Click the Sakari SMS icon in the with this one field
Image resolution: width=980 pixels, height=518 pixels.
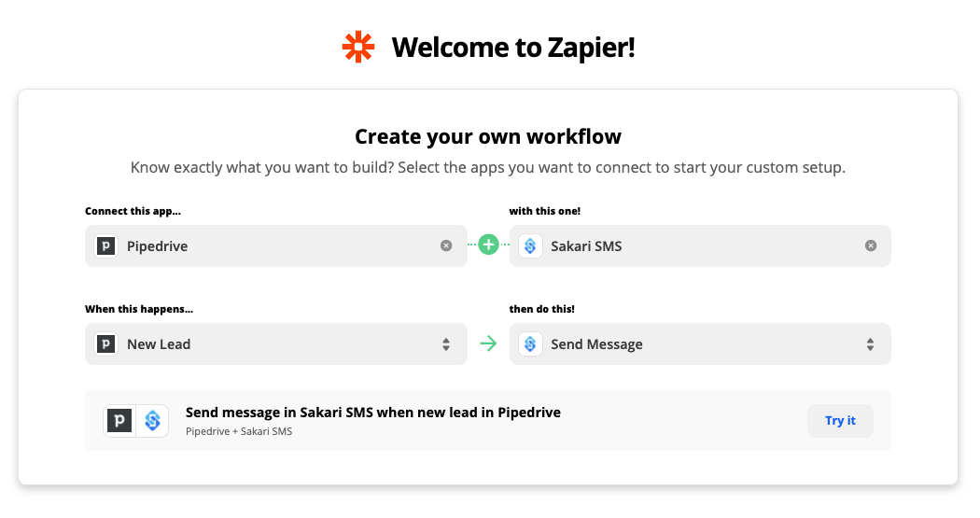point(530,245)
